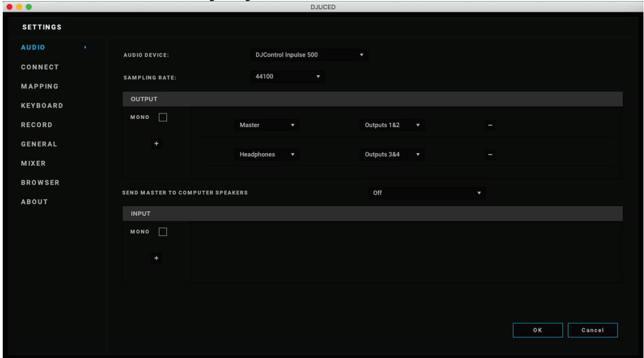The height and width of the screenshot is (358, 644).
Task: Click the Audio Device label
Action: tap(146, 55)
